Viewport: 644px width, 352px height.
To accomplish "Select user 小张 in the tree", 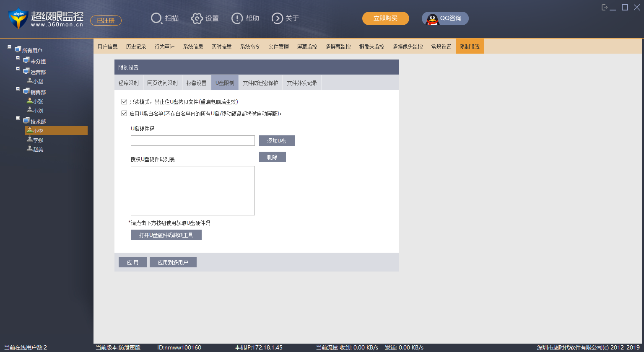I will [38, 101].
